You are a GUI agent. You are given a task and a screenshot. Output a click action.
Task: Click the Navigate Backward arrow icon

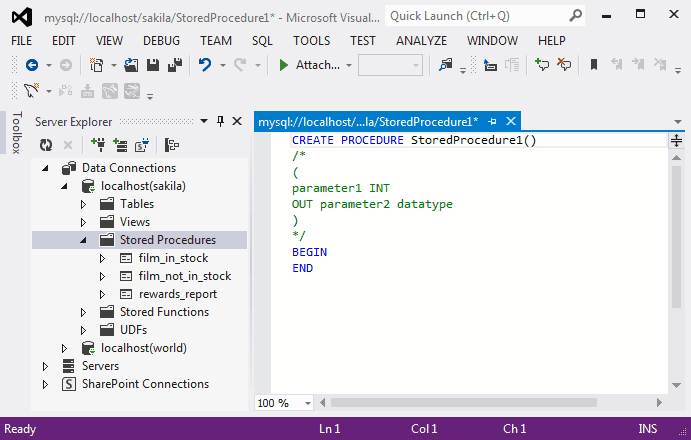coord(32,65)
